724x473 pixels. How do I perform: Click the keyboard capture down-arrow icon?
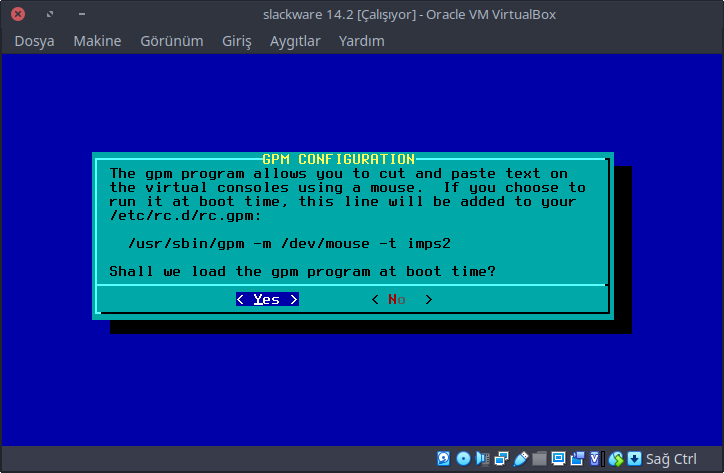click(634, 458)
